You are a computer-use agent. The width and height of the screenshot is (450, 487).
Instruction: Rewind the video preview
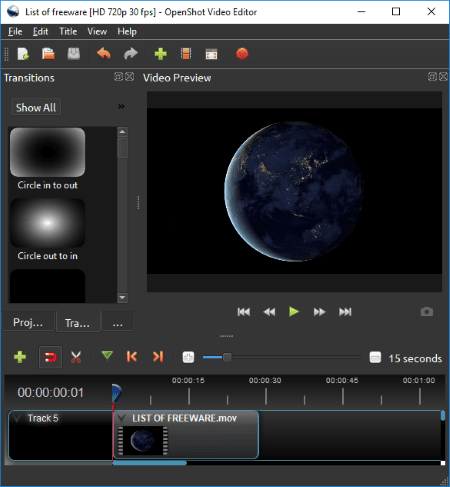point(269,312)
